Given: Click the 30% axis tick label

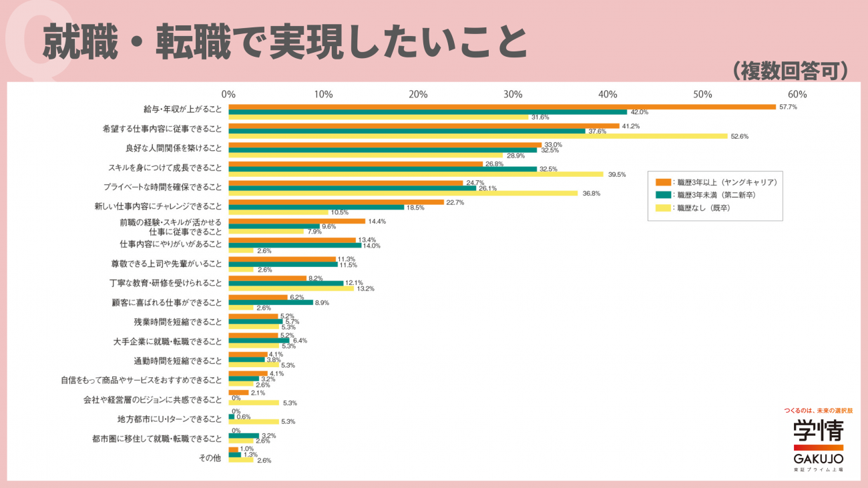Looking at the screenshot, I should (513, 94).
